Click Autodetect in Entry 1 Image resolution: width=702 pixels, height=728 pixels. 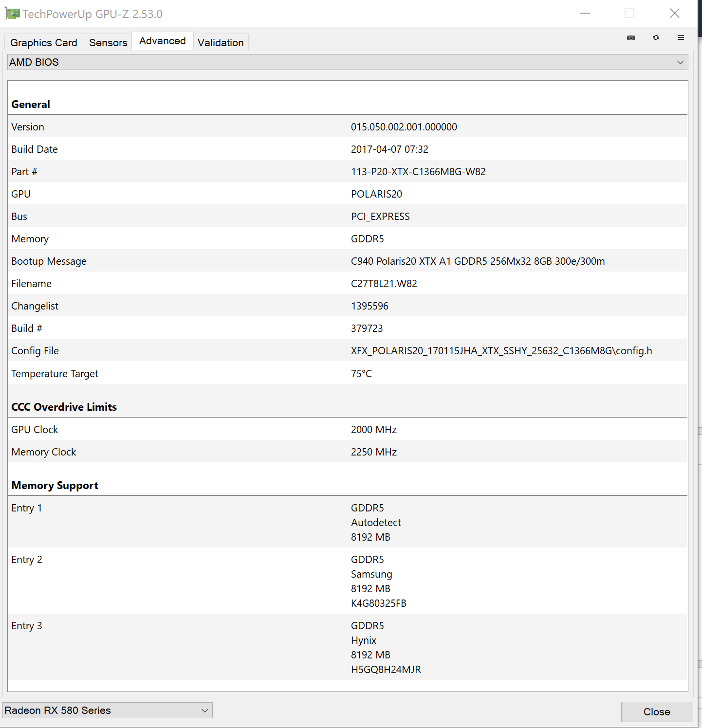click(376, 523)
